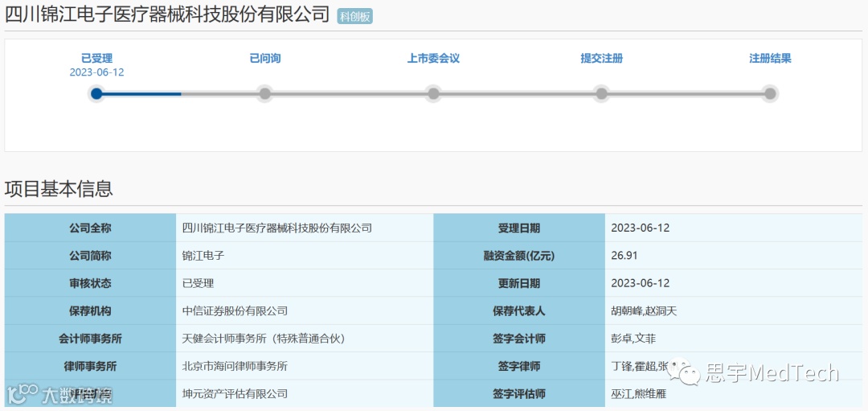Click the 2023-06-12 date under 已受理

click(x=97, y=72)
